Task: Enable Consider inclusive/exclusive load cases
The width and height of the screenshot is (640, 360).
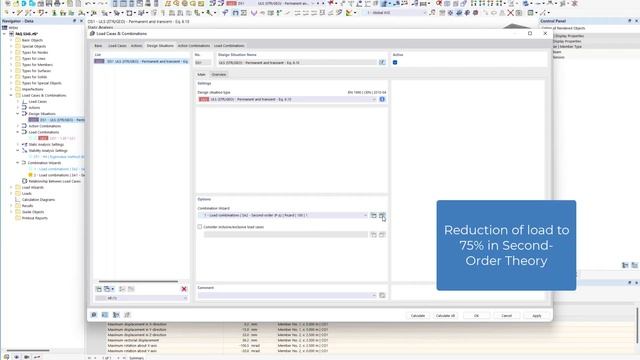Action: pyautogui.click(x=200, y=227)
